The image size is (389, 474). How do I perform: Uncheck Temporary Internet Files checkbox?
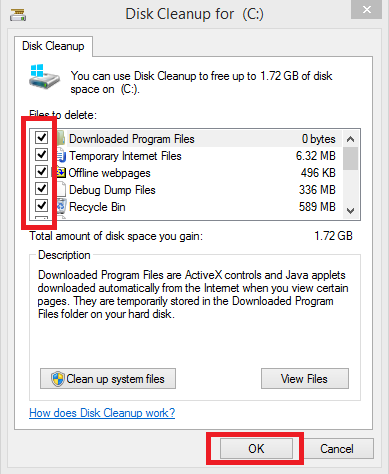42,154
